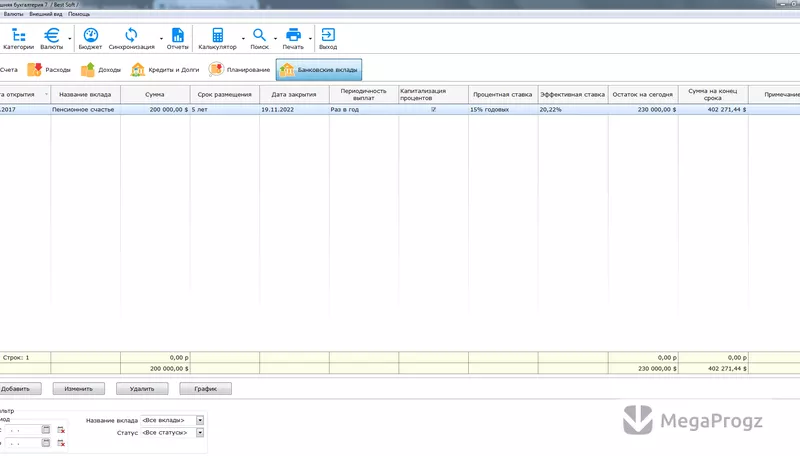Open the Категории toolbar icon
This screenshot has height=456, width=800.
click(18, 39)
